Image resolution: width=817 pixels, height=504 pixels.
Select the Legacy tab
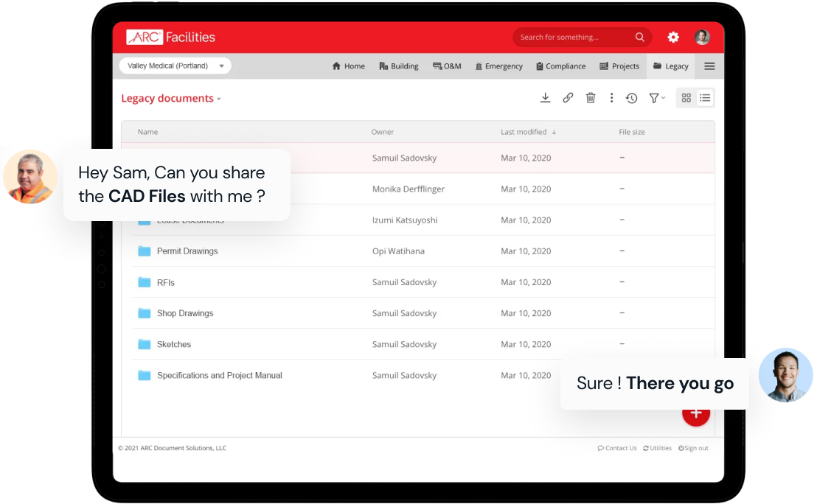click(670, 66)
